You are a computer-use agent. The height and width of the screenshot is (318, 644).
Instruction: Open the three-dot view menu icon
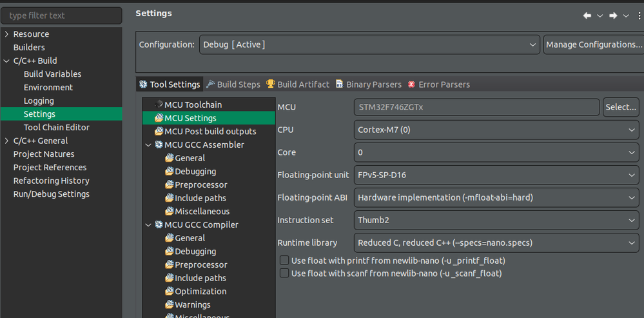639,15
